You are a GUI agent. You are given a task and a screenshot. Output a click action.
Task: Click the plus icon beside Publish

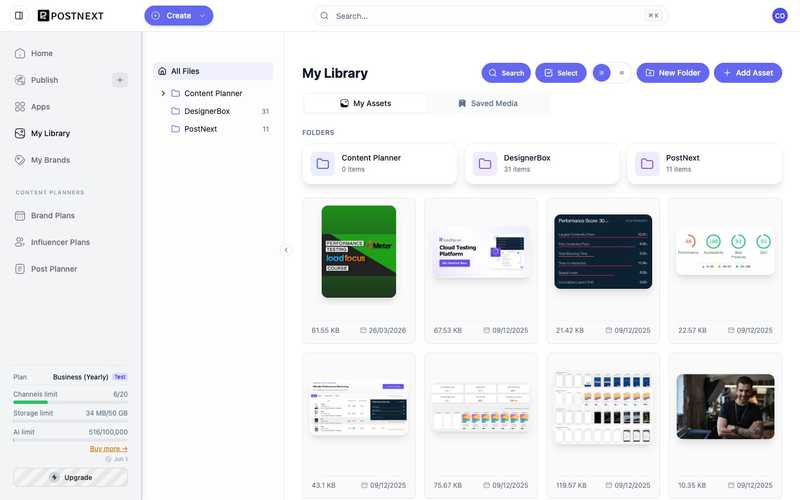pos(120,80)
